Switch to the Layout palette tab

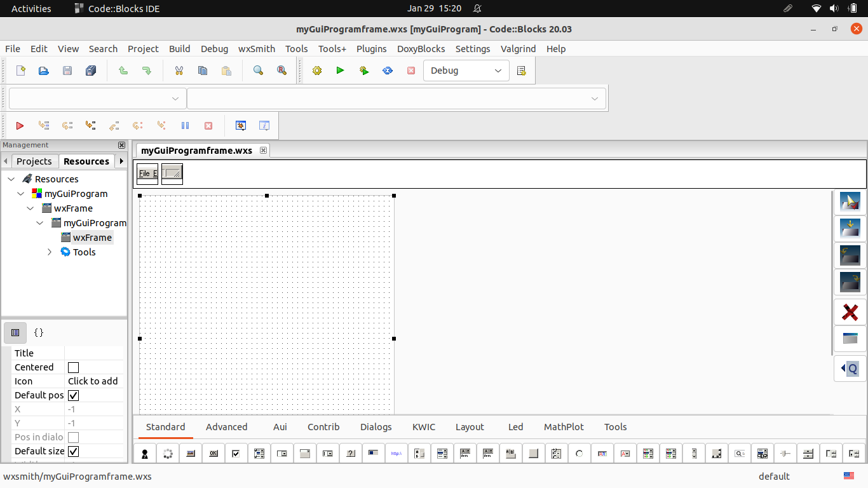[470, 427]
